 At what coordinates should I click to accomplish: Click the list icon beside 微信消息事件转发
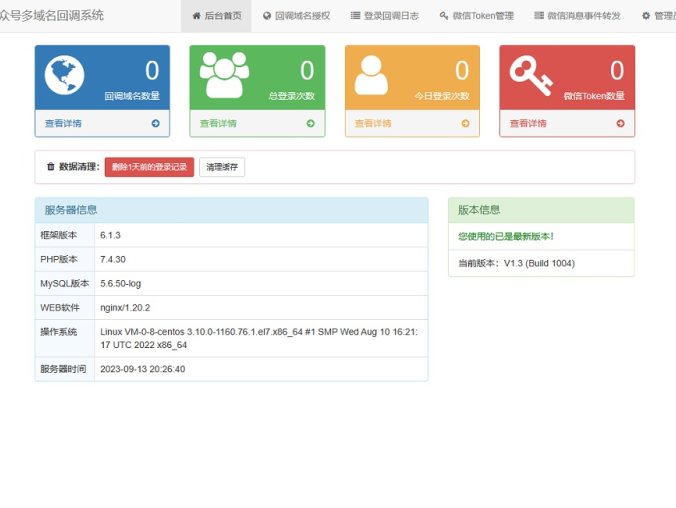tap(539, 16)
